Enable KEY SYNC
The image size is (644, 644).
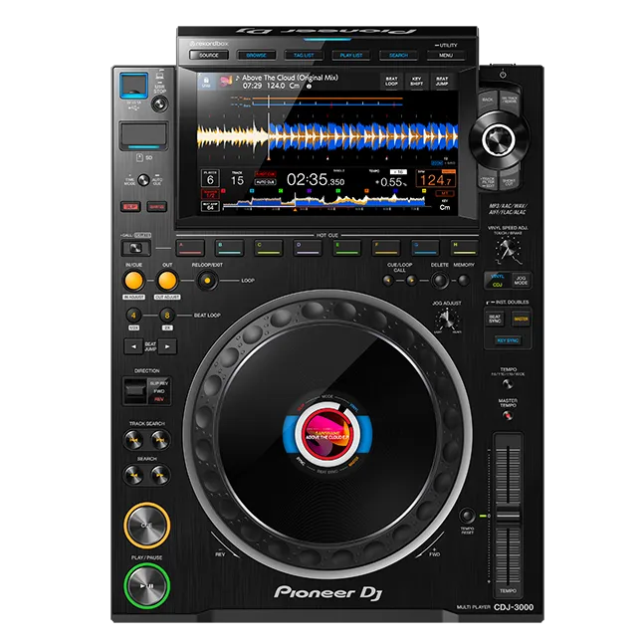pyautogui.click(x=508, y=340)
